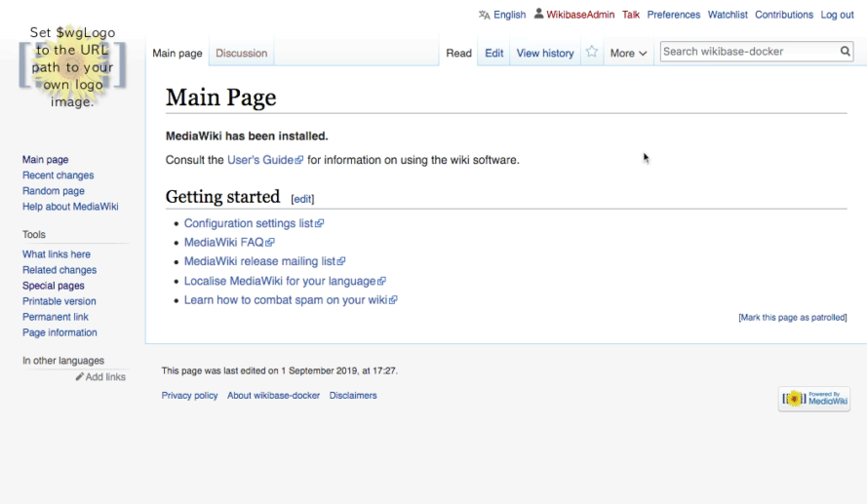Open the Talk link in the user bar
This screenshot has height=504, width=867.
[x=630, y=15]
